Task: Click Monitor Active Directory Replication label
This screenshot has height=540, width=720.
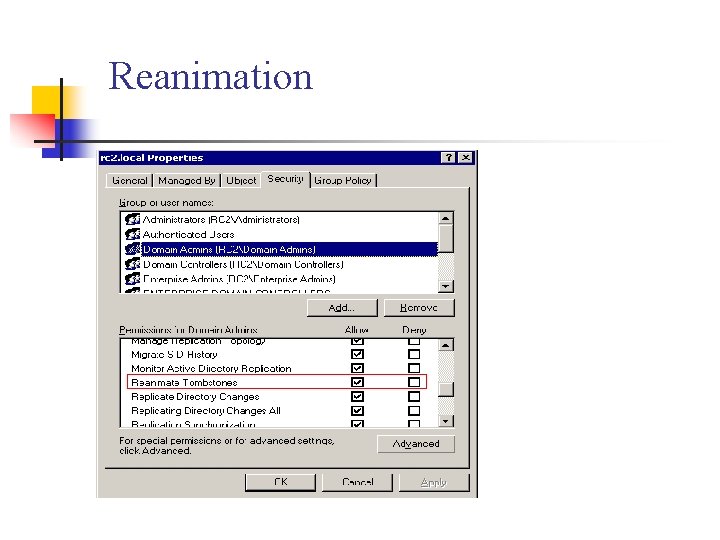Action: click(211, 368)
